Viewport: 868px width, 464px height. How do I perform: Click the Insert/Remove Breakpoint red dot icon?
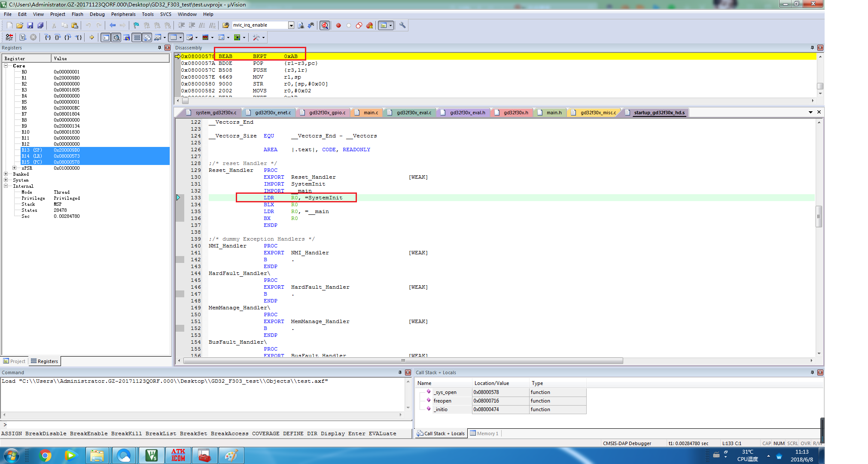click(x=338, y=25)
